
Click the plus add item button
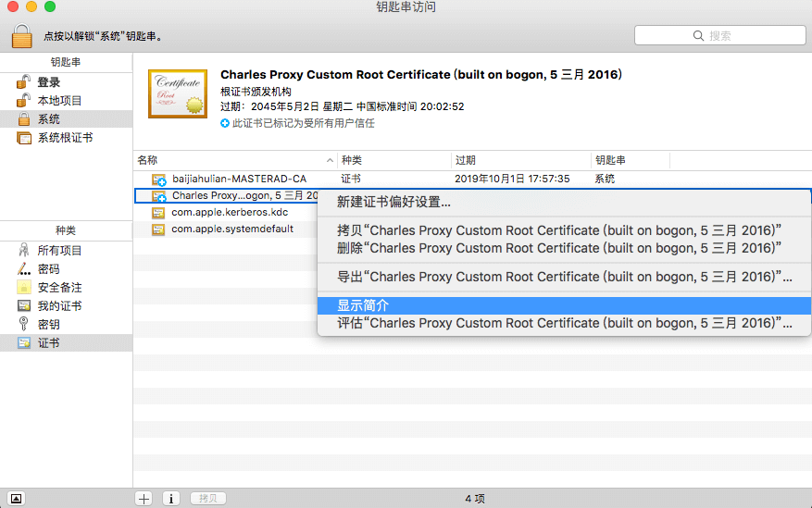coord(144,499)
